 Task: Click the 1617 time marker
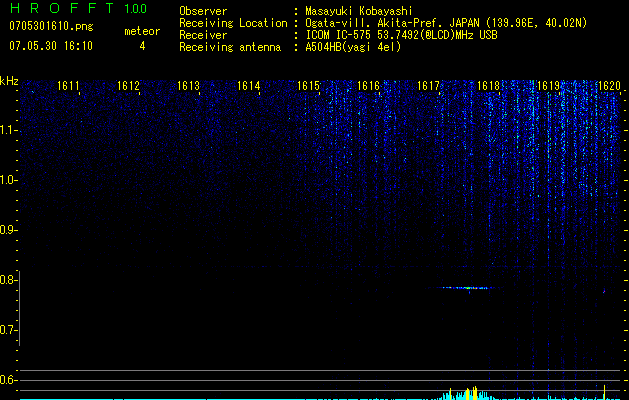[428, 85]
